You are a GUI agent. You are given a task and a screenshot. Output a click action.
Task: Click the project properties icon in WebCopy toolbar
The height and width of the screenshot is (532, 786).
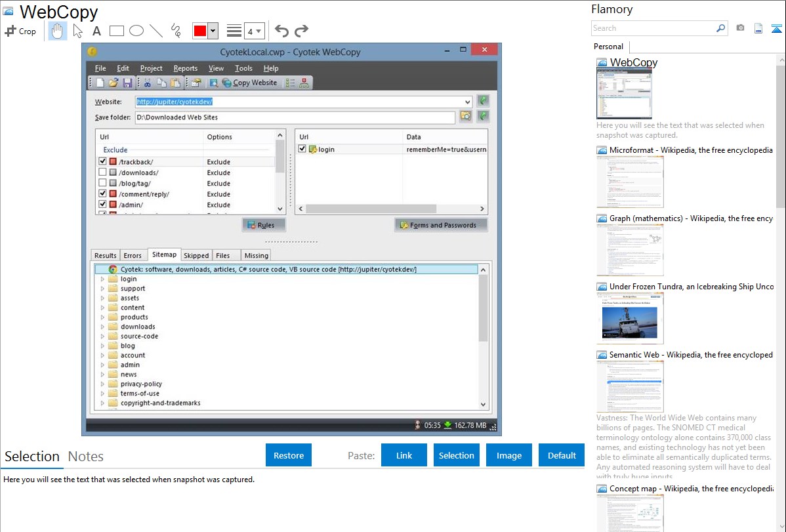click(x=197, y=83)
